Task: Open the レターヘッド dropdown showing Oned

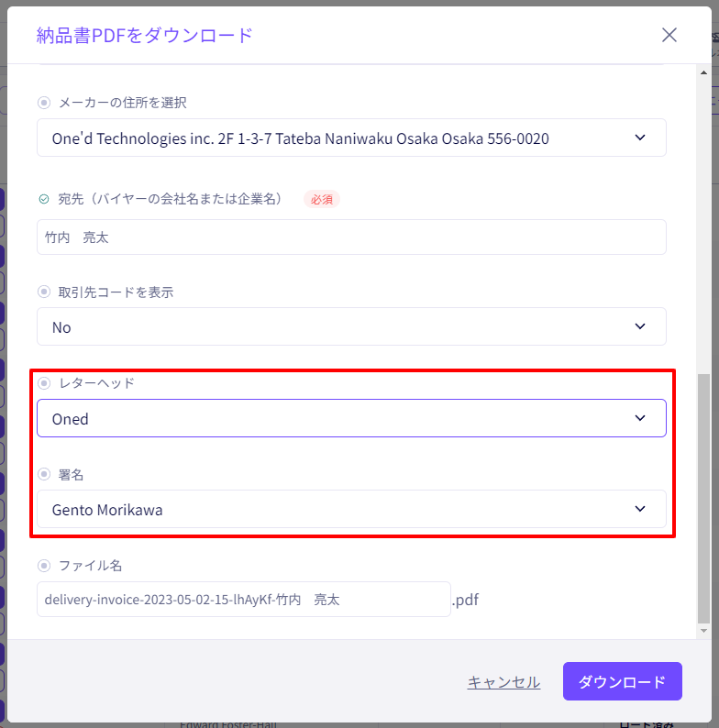Action: coord(351,418)
